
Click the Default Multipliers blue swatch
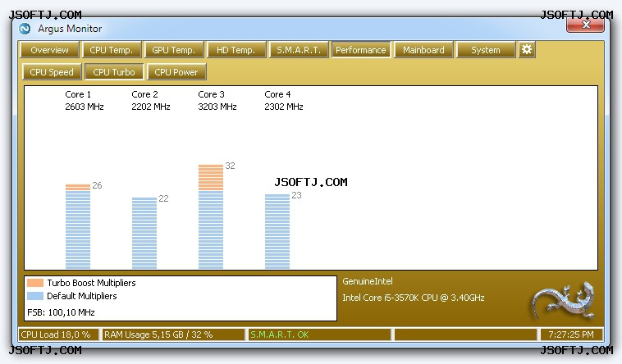coord(35,296)
